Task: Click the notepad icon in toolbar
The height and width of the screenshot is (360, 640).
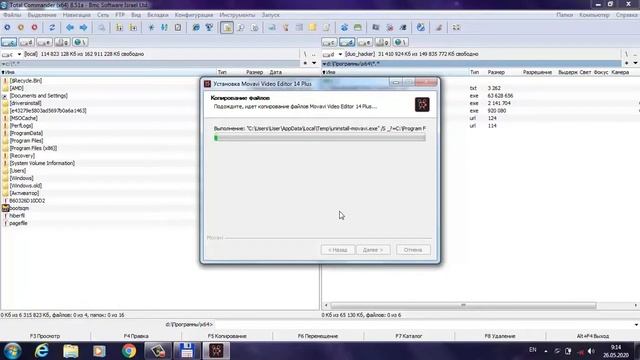Action: pyautogui.click(x=178, y=27)
